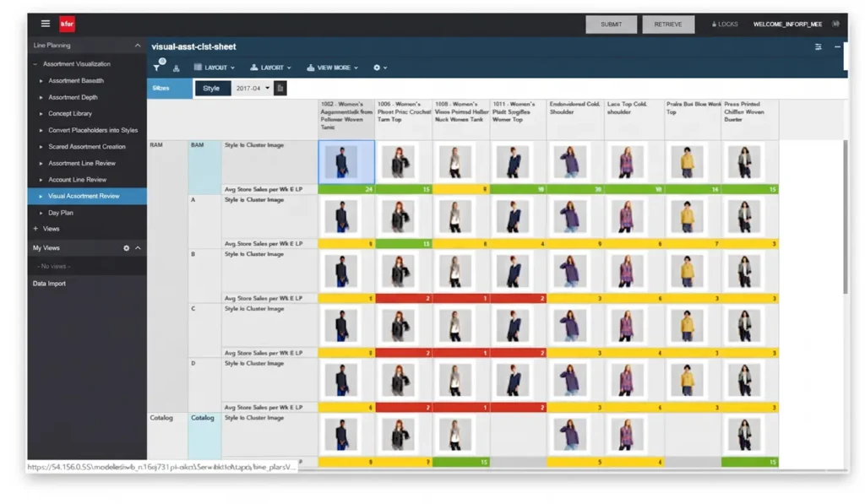Click the '1002 - Women's' column header
This screenshot has height=504, width=865.
tap(345, 119)
